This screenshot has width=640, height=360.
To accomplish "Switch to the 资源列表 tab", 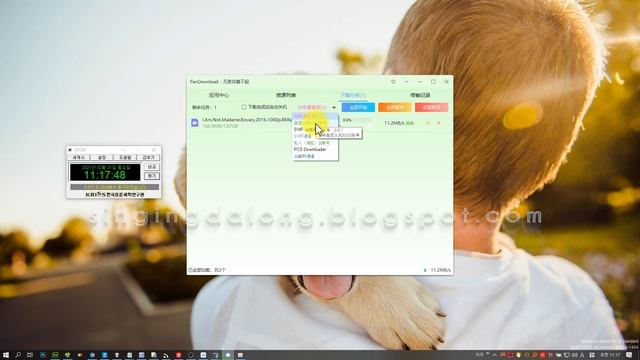I will [286, 95].
